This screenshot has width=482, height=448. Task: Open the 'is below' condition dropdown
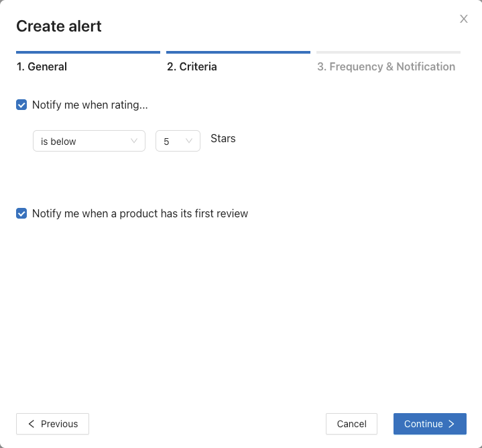pos(89,141)
